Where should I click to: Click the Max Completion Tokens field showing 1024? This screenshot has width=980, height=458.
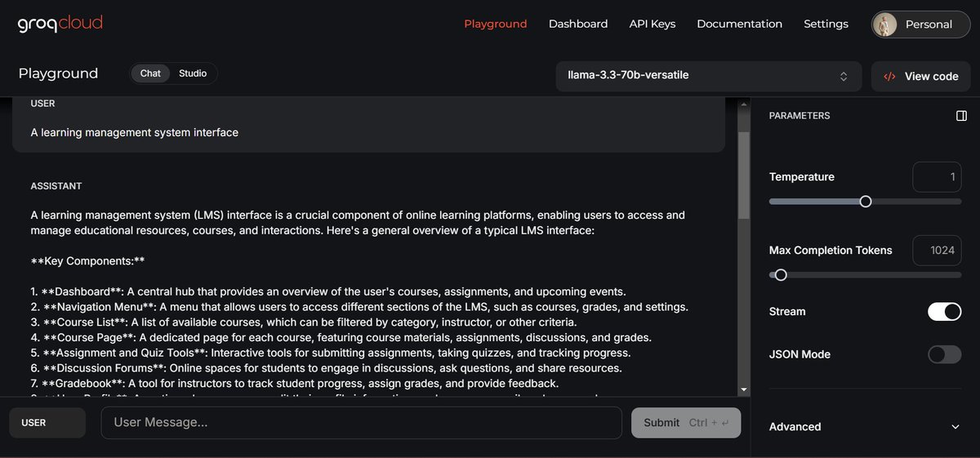[x=937, y=251]
